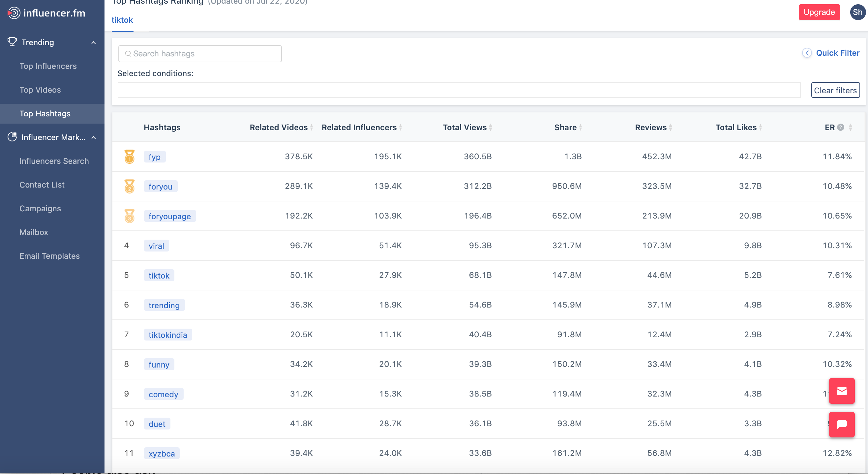The image size is (868, 474).
Task: Sort the Reviews column using its arrows
Action: 671,127
